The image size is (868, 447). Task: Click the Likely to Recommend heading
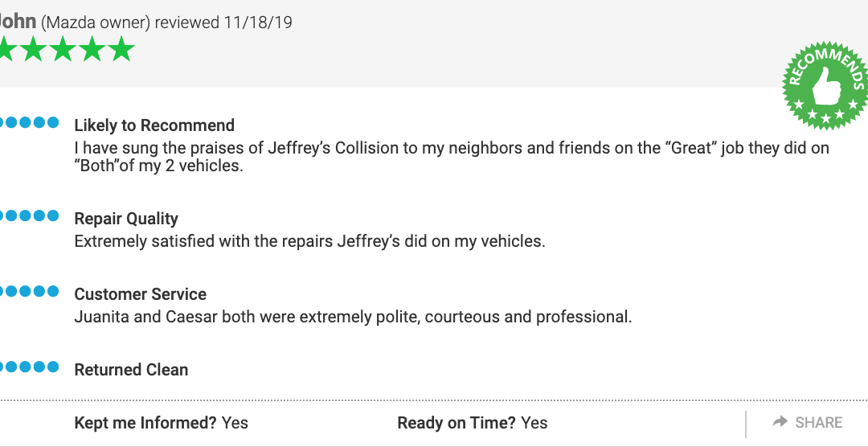click(x=154, y=125)
